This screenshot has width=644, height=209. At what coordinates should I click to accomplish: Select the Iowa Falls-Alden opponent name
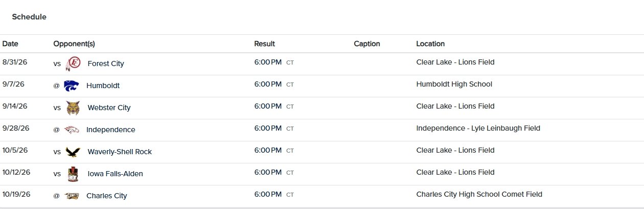(116, 174)
